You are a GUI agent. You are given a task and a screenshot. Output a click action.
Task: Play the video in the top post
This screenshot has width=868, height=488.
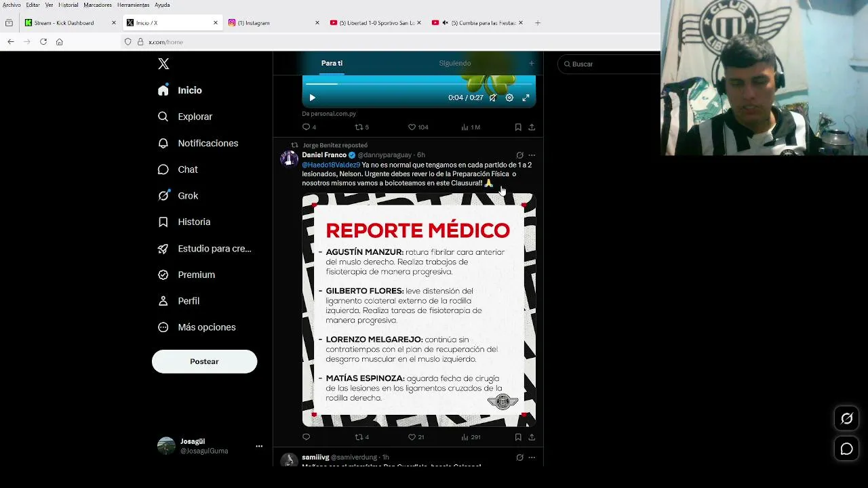312,98
